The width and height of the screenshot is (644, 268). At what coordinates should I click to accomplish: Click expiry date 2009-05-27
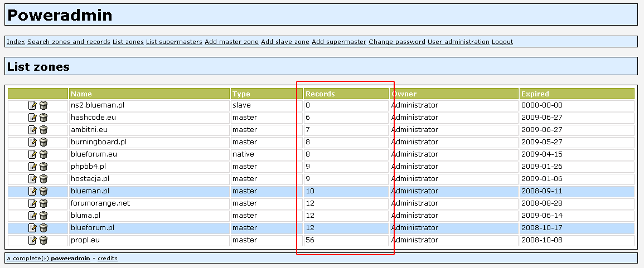[542, 143]
